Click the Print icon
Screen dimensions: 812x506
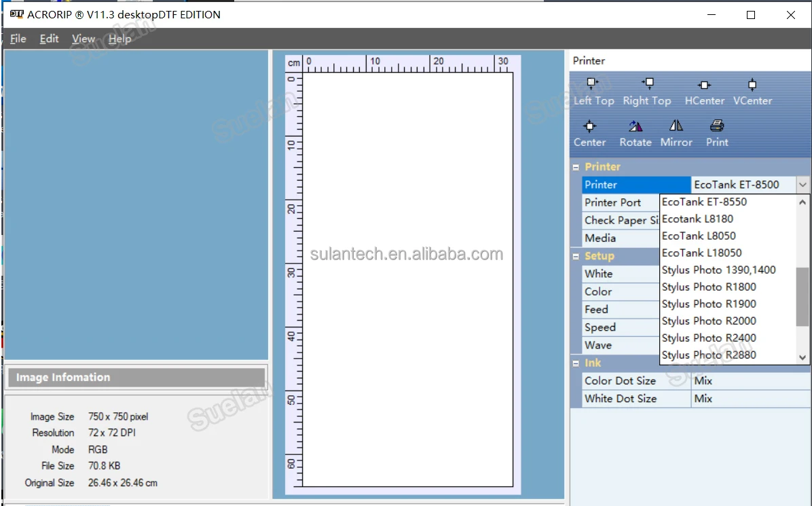point(717,126)
